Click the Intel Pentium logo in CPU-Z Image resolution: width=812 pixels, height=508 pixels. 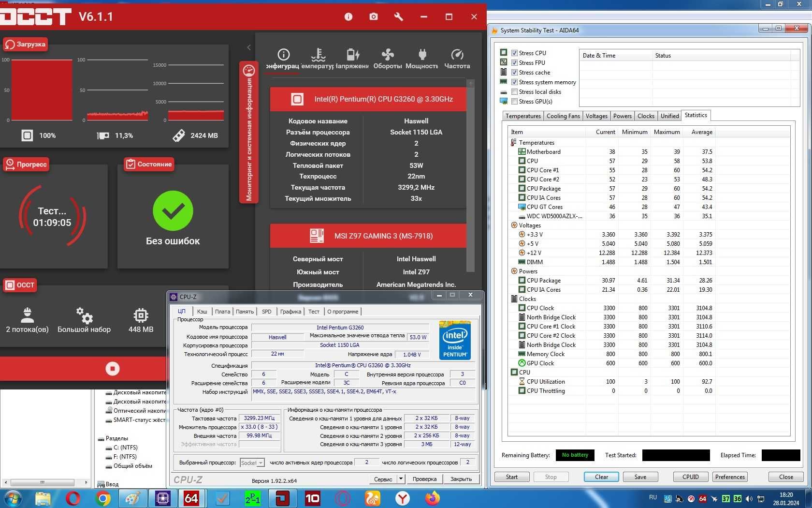tap(455, 340)
